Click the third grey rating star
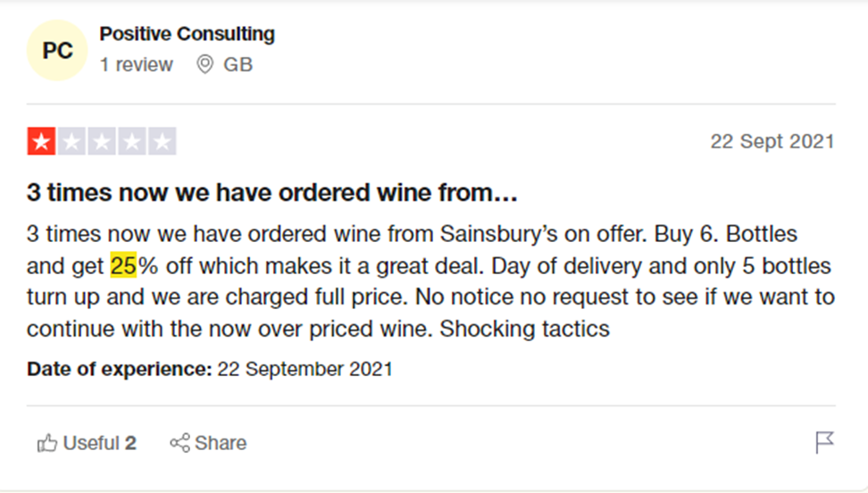868x493 pixels. click(x=102, y=141)
